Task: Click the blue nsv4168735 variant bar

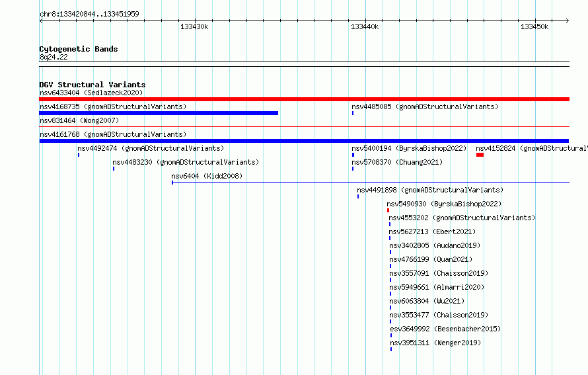Action: 159,113
